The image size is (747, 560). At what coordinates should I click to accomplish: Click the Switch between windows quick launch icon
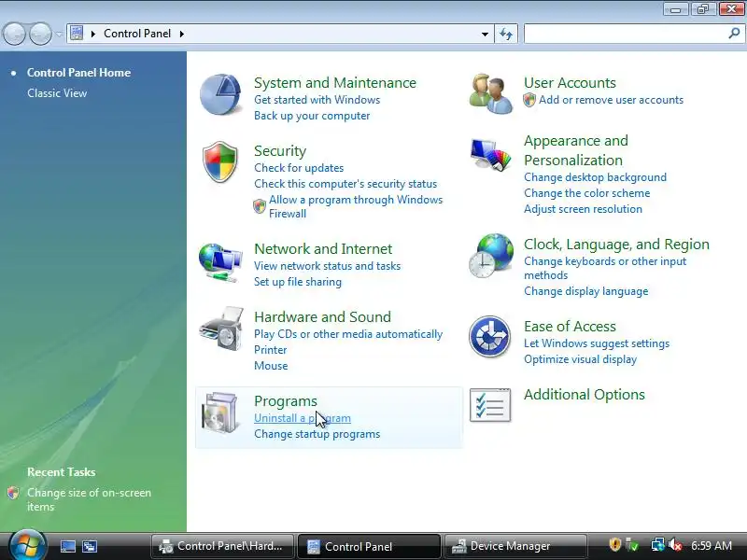pos(90,546)
